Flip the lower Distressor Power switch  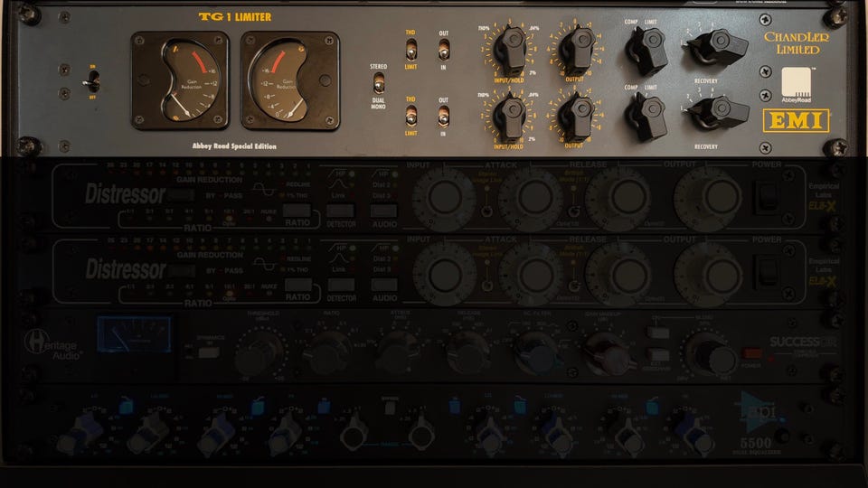click(766, 273)
